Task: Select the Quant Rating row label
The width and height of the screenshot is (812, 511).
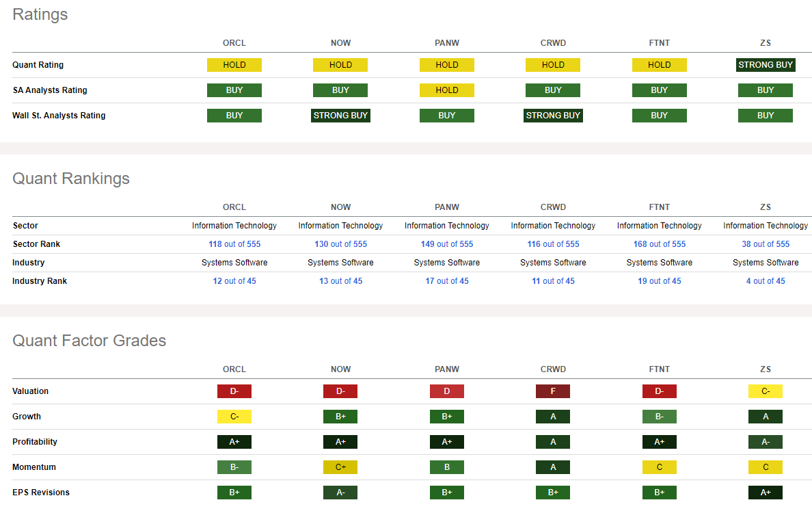Action: coord(38,65)
